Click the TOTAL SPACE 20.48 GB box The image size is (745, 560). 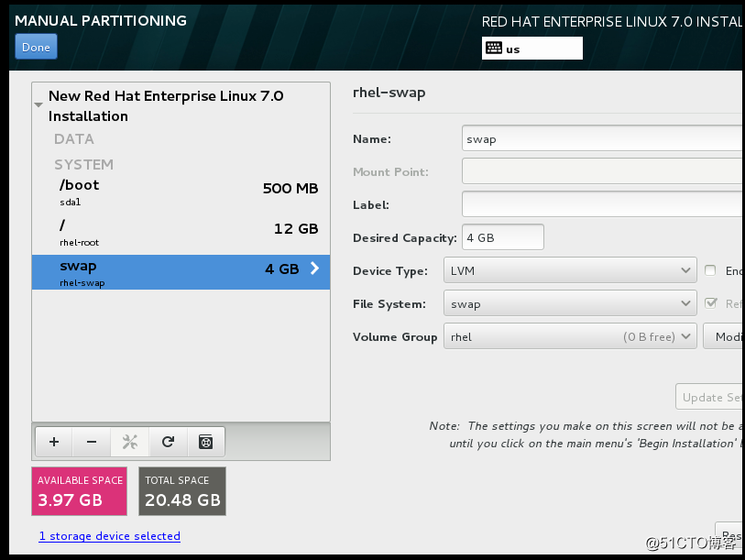pyautogui.click(x=182, y=491)
